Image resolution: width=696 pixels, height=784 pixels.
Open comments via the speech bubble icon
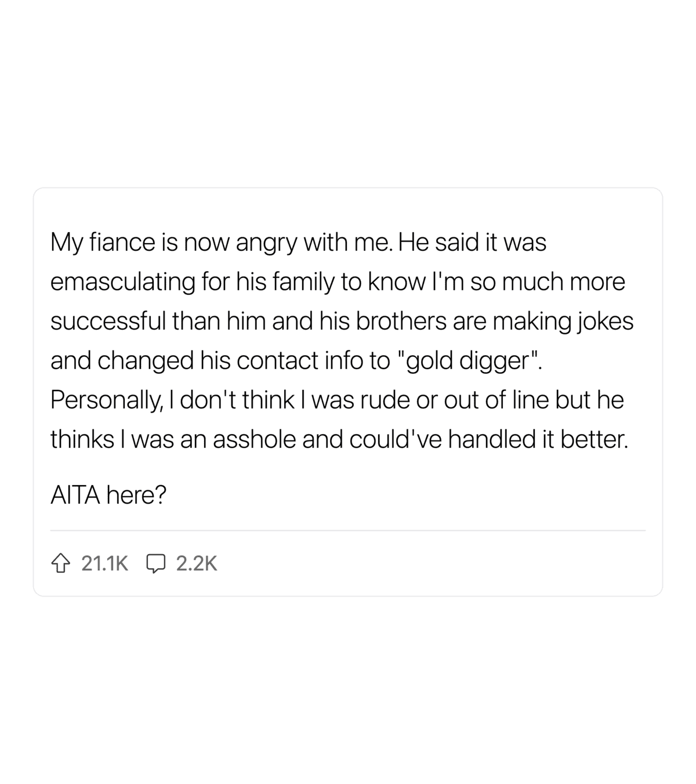click(156, 563)
